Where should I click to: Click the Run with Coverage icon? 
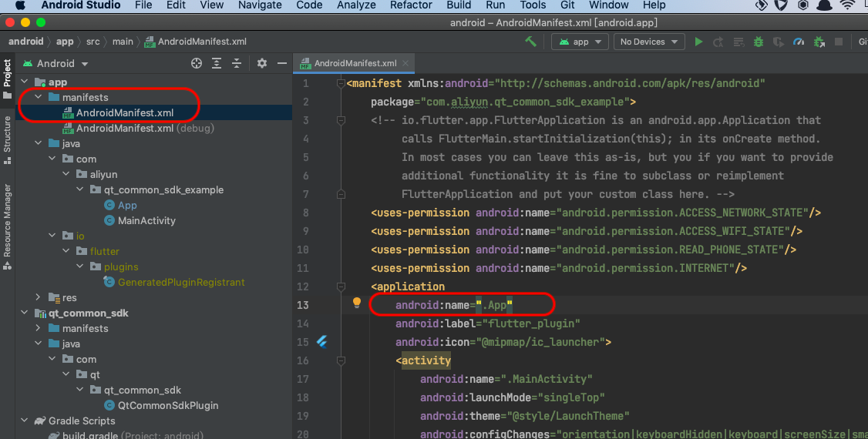(779, 42)
